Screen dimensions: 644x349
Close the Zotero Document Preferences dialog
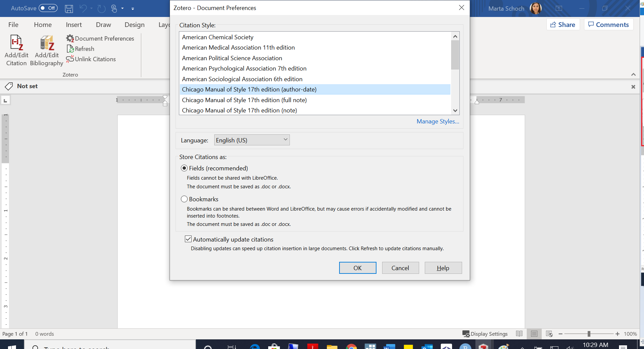(461, 8)
